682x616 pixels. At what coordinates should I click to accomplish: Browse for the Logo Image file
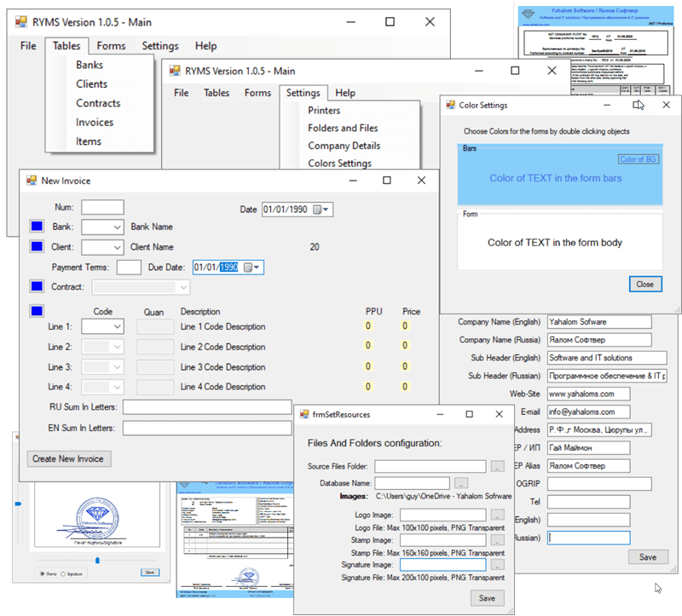[497, 515]
